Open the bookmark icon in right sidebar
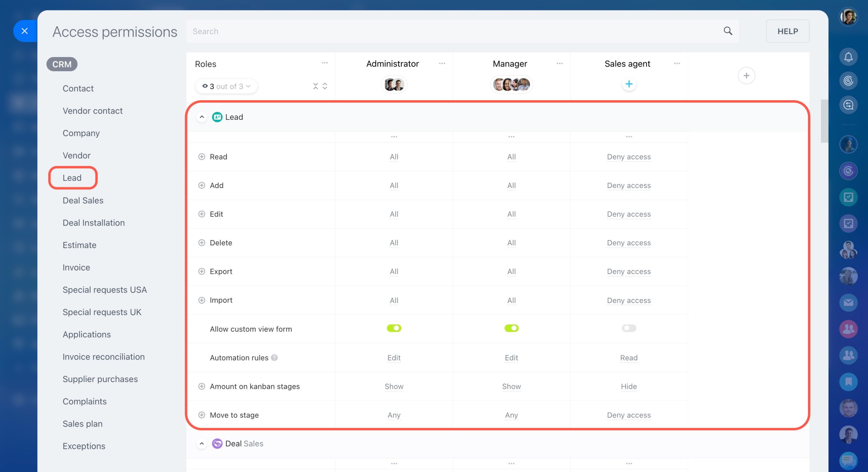 [848, 382]
